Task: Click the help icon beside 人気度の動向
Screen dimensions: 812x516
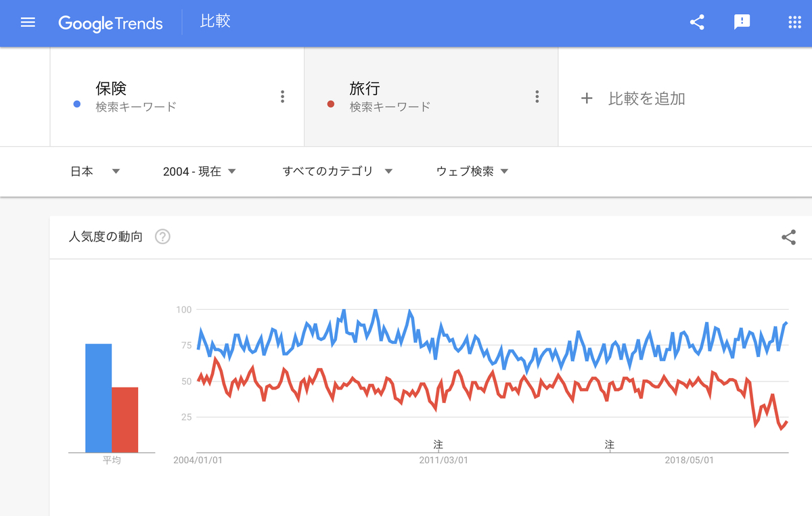Action: pos(162,237)
